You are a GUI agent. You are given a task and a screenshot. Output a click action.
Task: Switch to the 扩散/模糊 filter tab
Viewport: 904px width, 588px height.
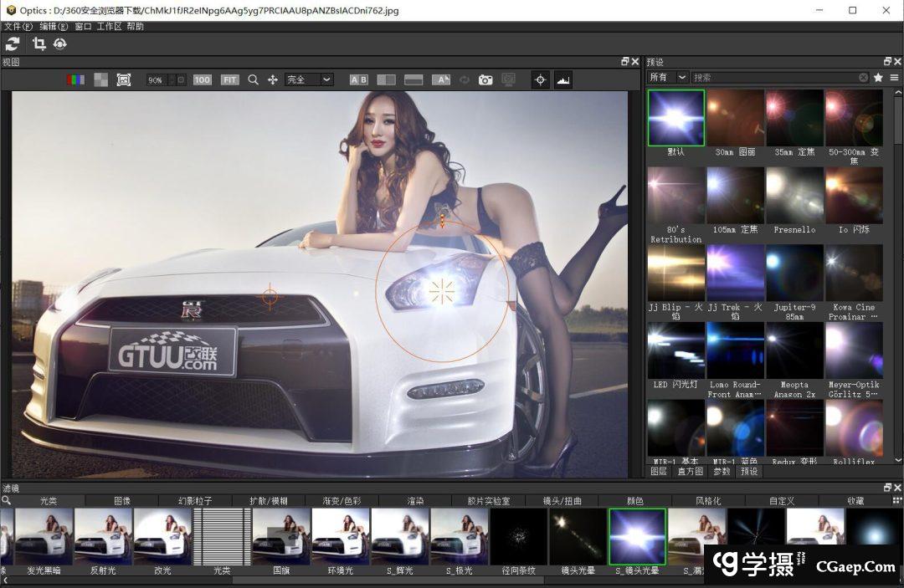[269, 500]
